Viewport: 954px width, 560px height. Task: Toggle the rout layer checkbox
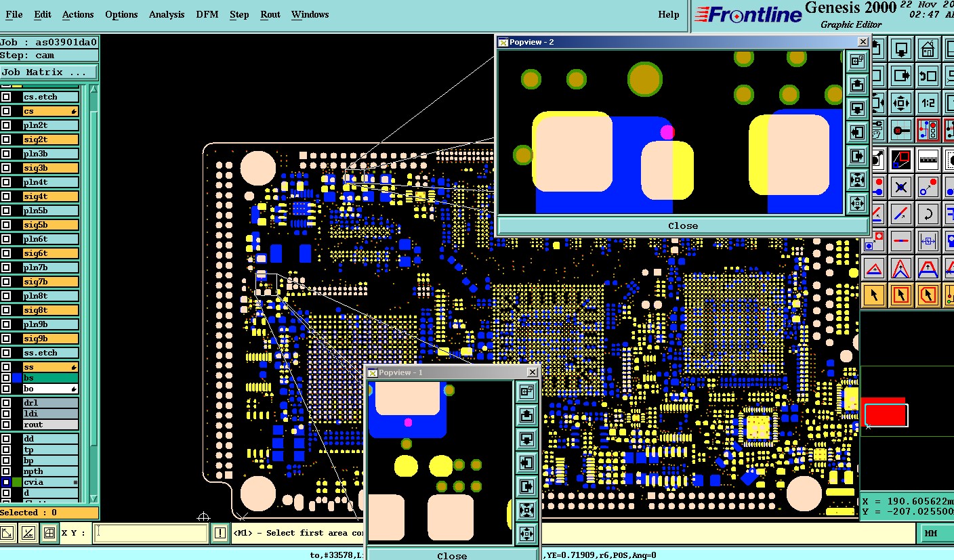[x=6, y=425]
